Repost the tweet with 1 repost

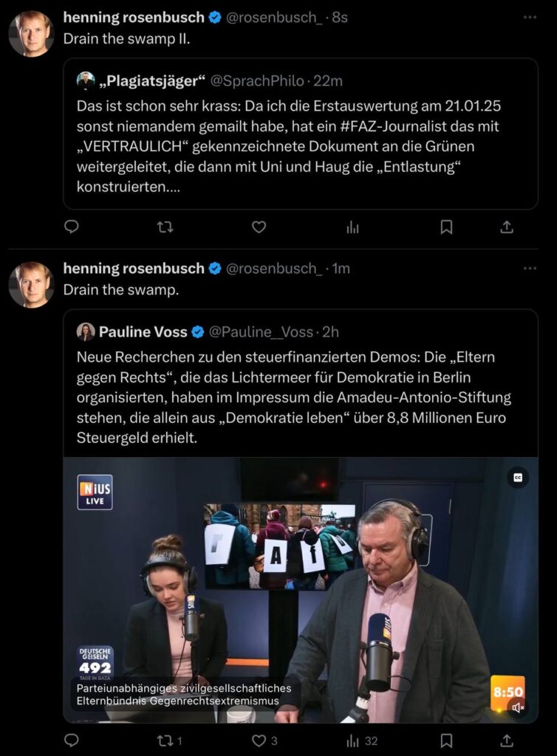click(x=165, y=740)
